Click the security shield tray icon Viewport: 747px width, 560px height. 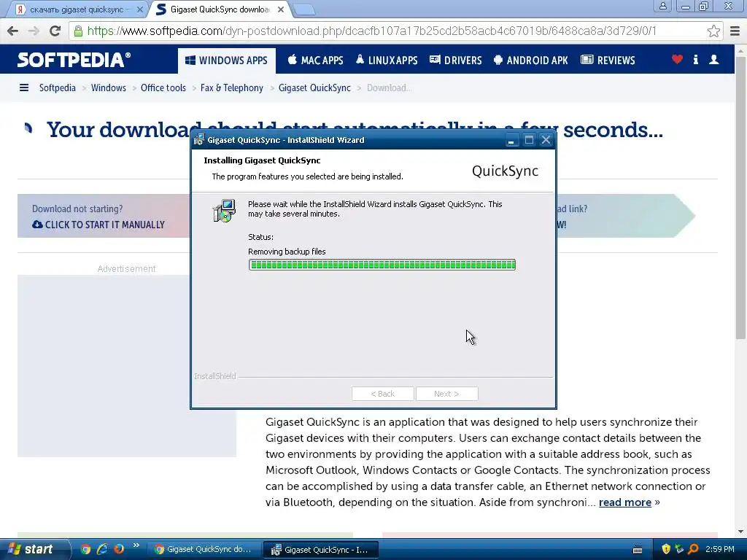666,549
